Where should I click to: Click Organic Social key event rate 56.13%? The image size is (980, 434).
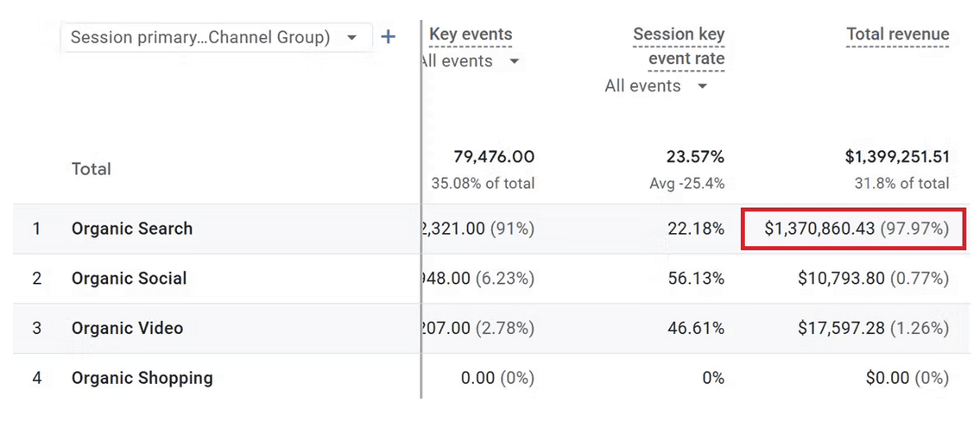[x=696, y=279]
